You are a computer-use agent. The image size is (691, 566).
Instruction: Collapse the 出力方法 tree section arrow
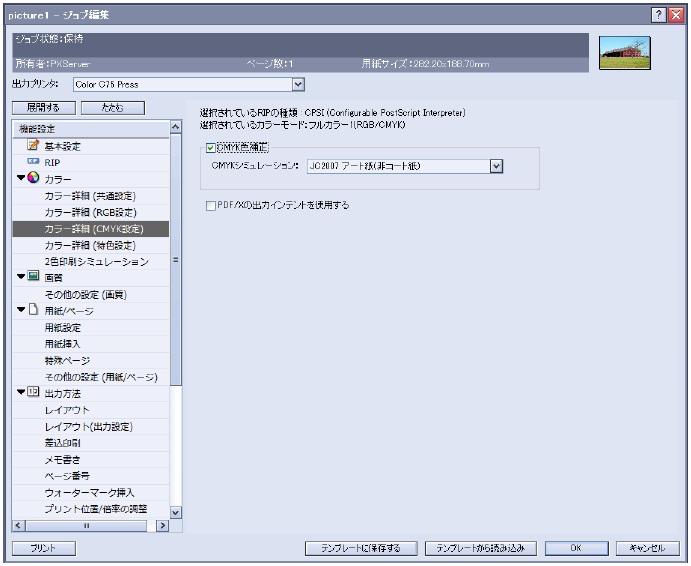(21, 392)
